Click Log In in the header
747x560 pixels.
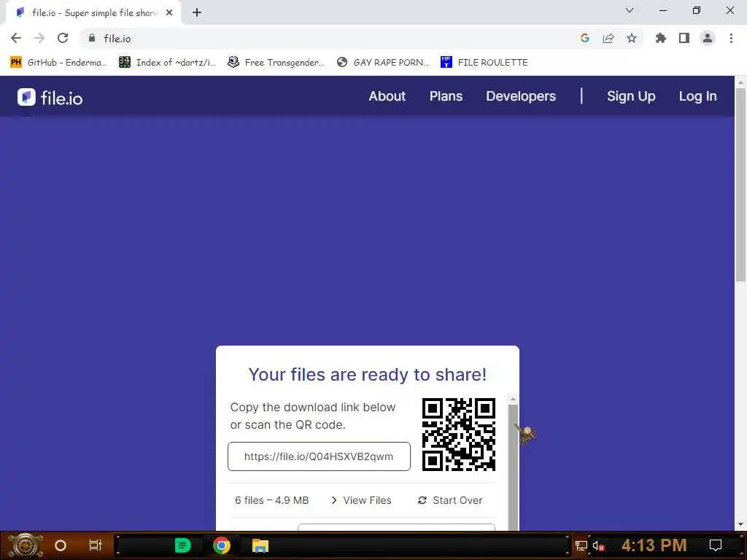pyautogui.click(x=697, y=96)
